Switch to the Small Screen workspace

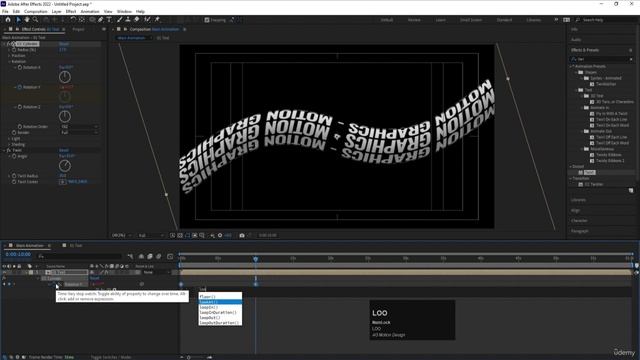coord(471,20)
